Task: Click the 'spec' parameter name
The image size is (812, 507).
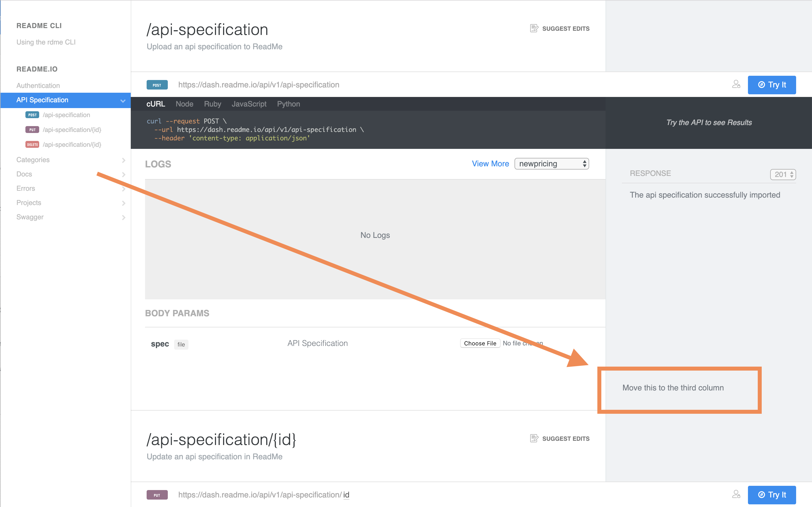Action: pos(160,344)
